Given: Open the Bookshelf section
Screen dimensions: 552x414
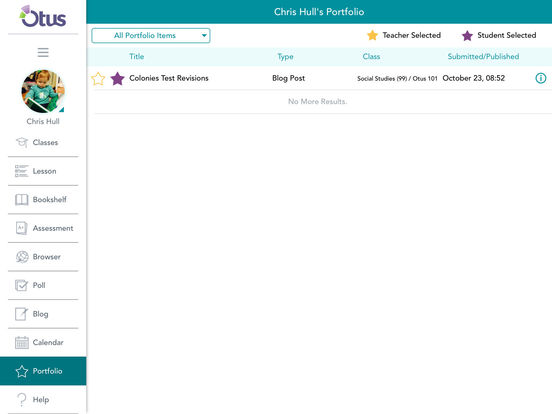Looking at the screenshot, I should coord(43,200).
